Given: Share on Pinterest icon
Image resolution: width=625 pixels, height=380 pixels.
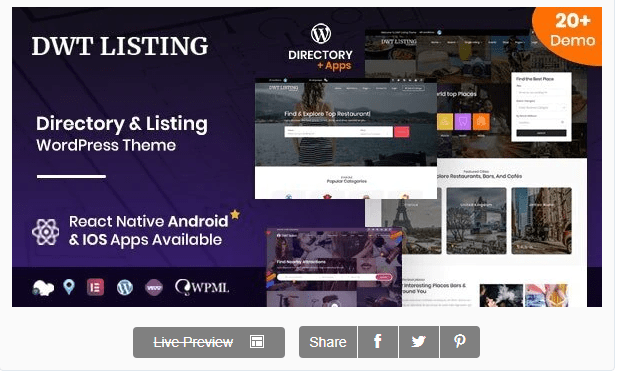Looking at the screenshot, I should point(460,342).
